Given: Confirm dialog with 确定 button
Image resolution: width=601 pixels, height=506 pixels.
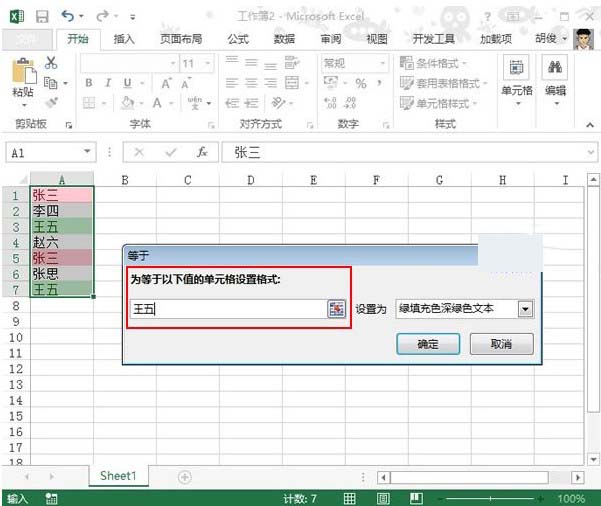Looking at the screenshot, I should pos(428,344).
